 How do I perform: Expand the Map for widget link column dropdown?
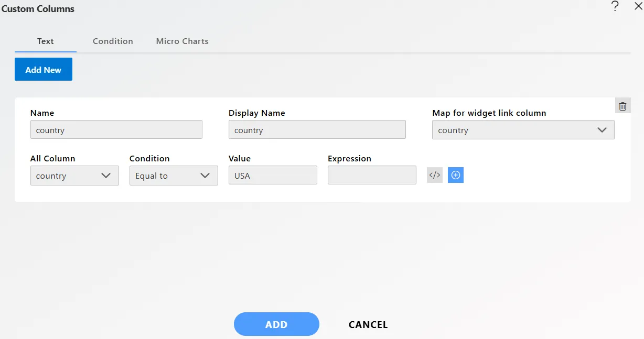(523, 130)
